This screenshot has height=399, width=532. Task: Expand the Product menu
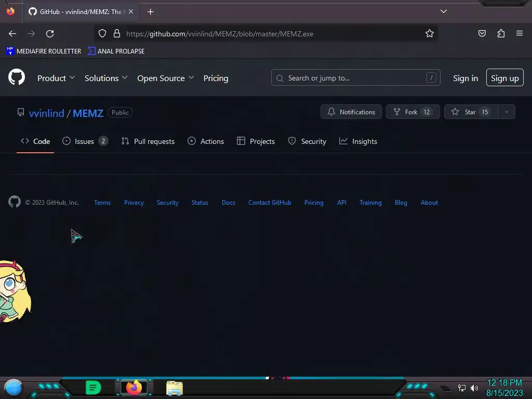(x=56, y=78)
